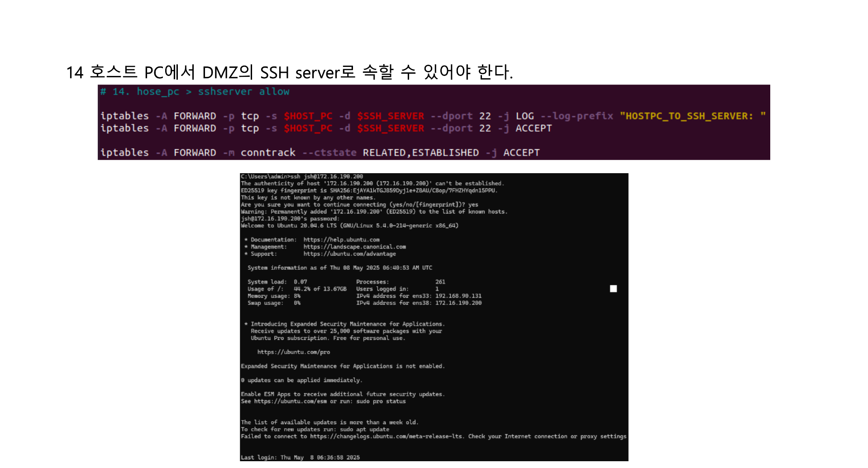868x468 pixels.
Task: Click the ens38 address 172.16.190.200
Action: [x=458, y=303]
